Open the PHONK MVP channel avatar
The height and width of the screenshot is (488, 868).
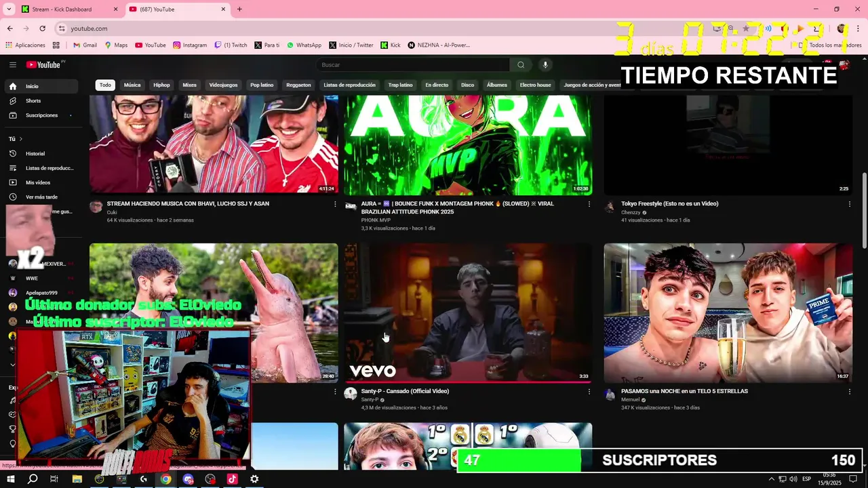click(x=351, y=206)
